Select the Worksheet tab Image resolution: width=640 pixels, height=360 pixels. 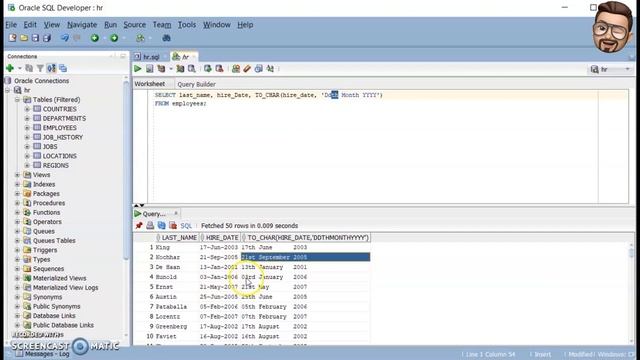(x=150, y=84)
